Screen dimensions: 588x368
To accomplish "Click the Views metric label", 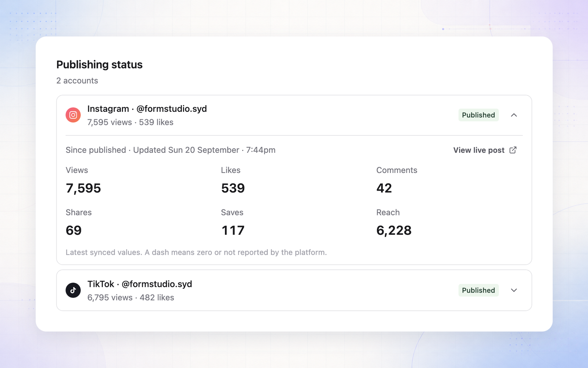I will 77,170.
